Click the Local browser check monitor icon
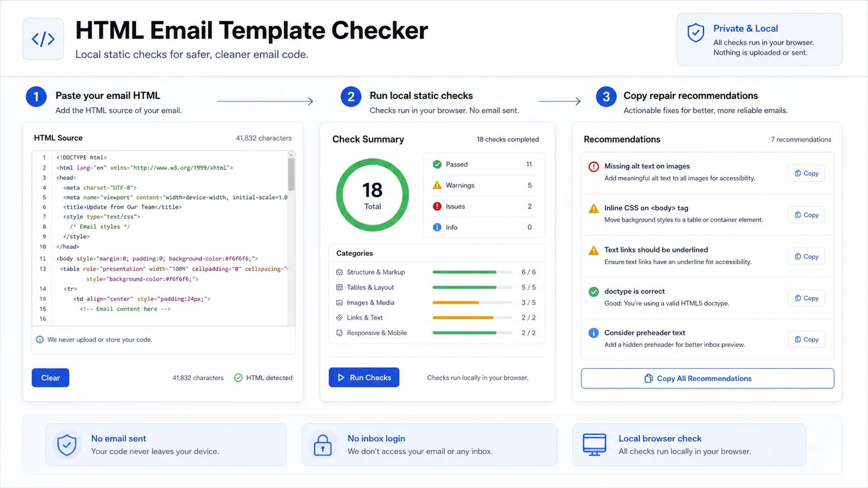This screenshot has height=488, width=868. (595, 445)
